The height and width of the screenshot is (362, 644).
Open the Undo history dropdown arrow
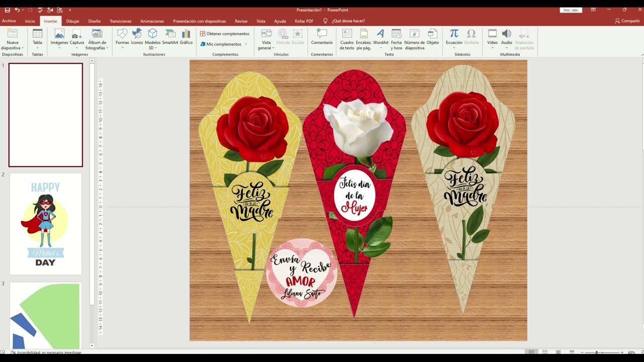point(23,10)
